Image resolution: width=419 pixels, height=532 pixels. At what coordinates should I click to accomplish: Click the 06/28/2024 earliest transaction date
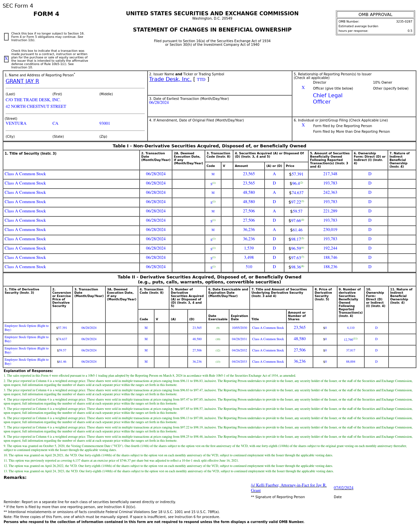pos(159,103)
